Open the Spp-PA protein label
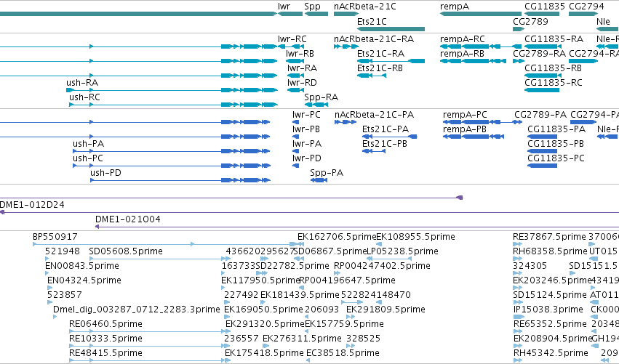Image resolution: width=619 pixels, height=364 pixels. click(327, 173)
